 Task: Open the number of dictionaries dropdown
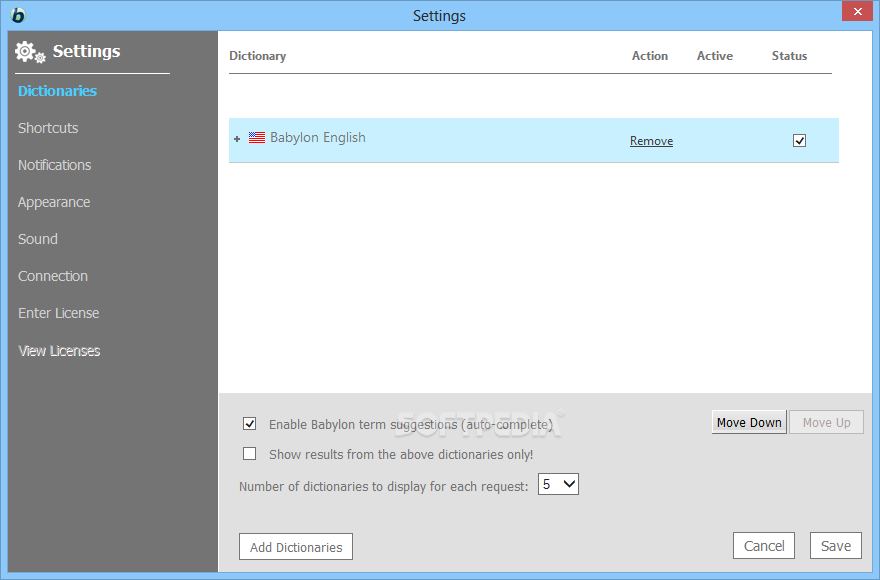point(558,484)
